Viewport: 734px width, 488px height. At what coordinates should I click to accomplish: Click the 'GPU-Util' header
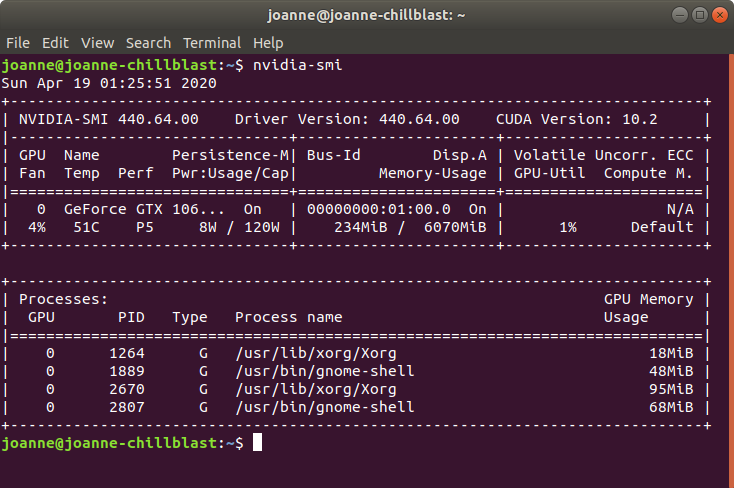pos(550,174)
